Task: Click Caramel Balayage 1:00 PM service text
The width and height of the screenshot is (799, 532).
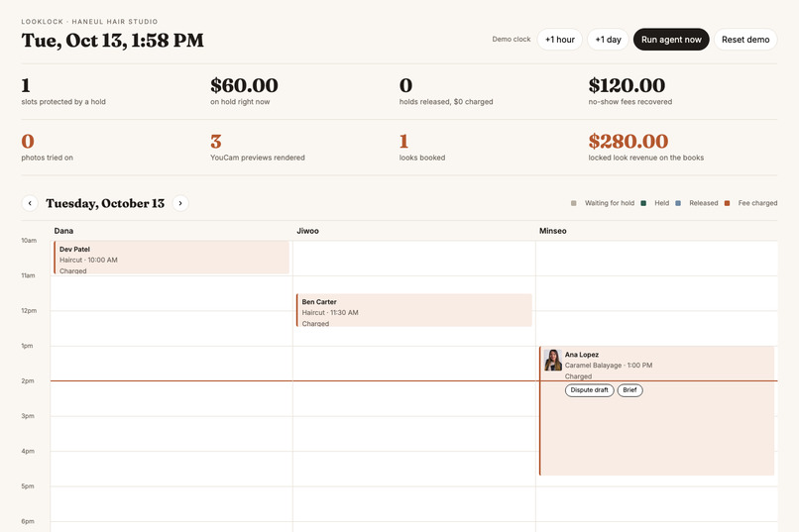Action: pos(609,365)
